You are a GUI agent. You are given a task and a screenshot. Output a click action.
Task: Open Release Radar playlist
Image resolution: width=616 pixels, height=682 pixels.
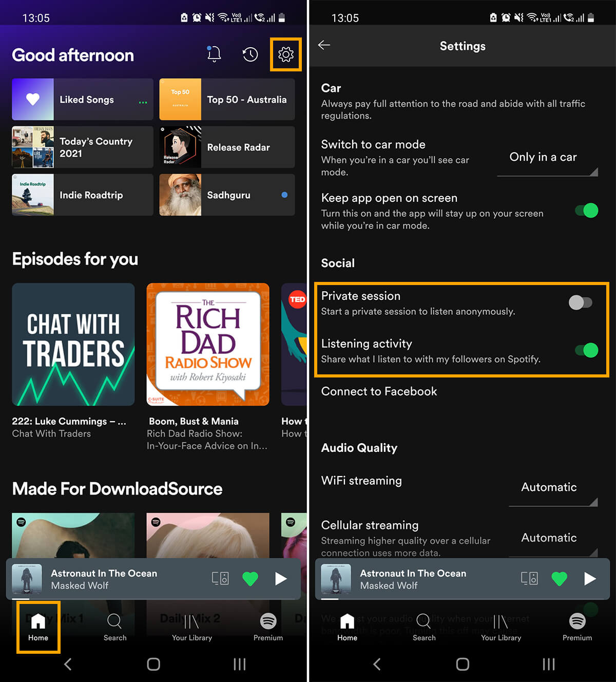click(x=227, y=147)
